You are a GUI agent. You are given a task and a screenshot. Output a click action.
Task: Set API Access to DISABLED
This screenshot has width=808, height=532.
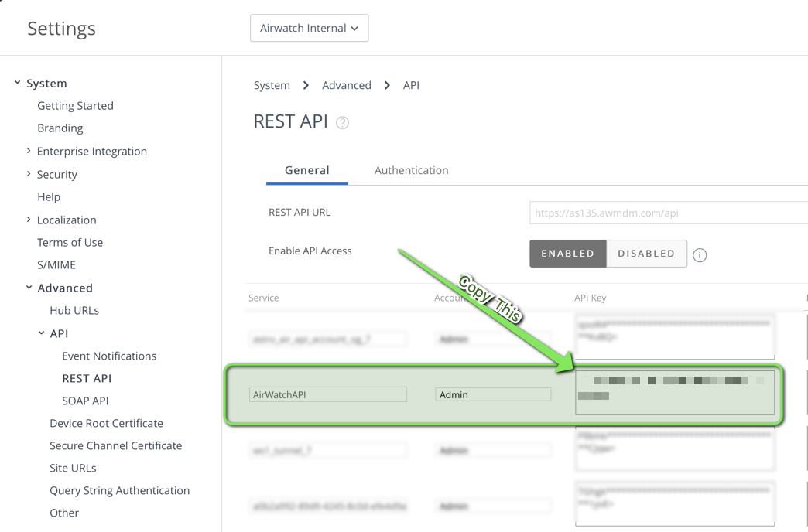[x=645, y=253]
